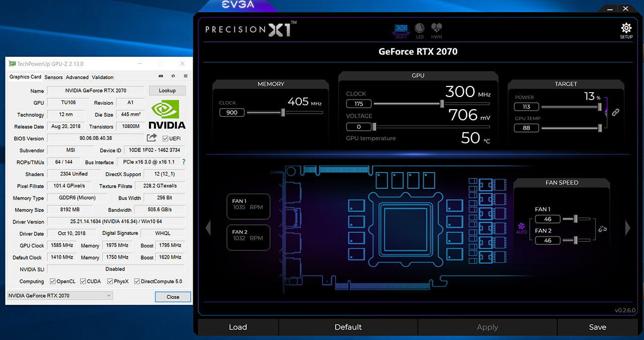Viewport: 644px width, 340px height.
Task: Switch to the Graphics Card tab
Action: [x=25, y=77]
